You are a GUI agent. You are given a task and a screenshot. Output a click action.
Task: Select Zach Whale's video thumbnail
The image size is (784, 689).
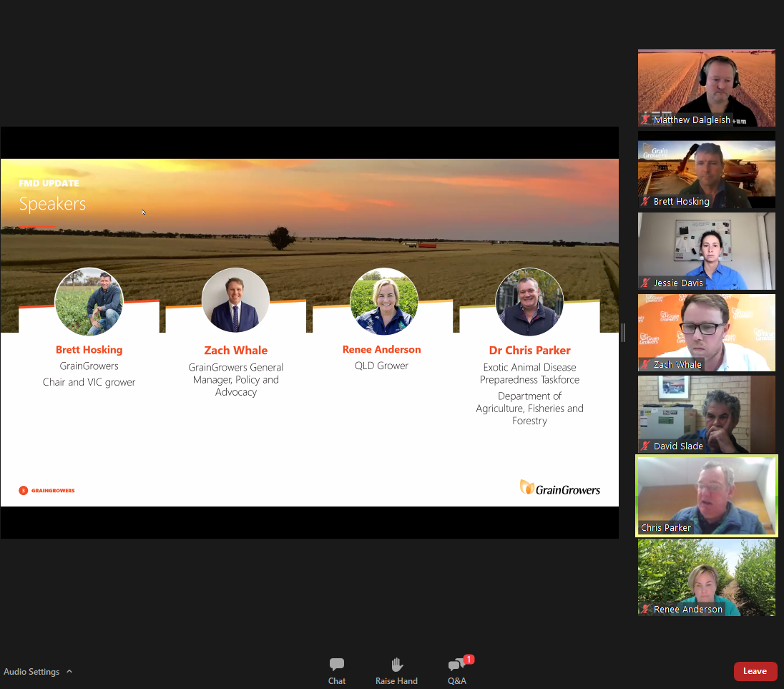[x=706, y=333]
